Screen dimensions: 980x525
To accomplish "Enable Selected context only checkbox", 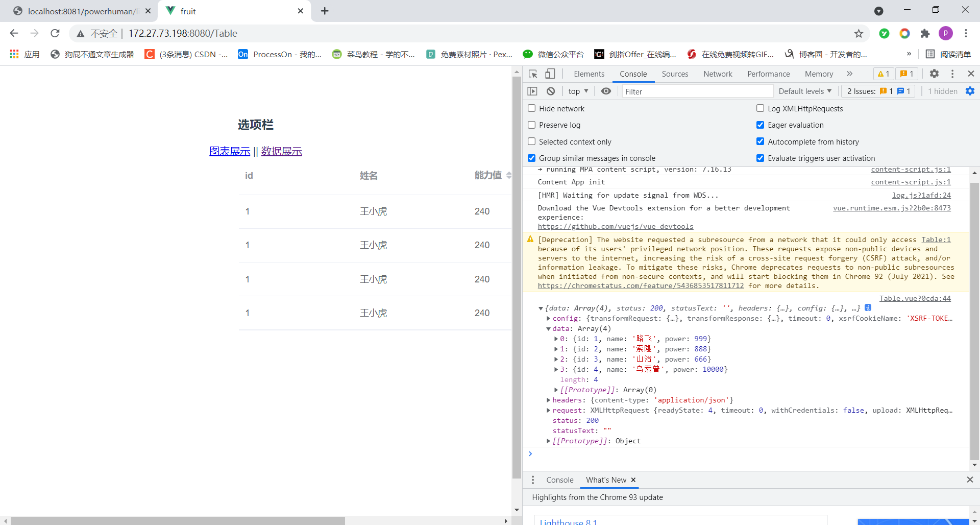I will tap(532, 141).
